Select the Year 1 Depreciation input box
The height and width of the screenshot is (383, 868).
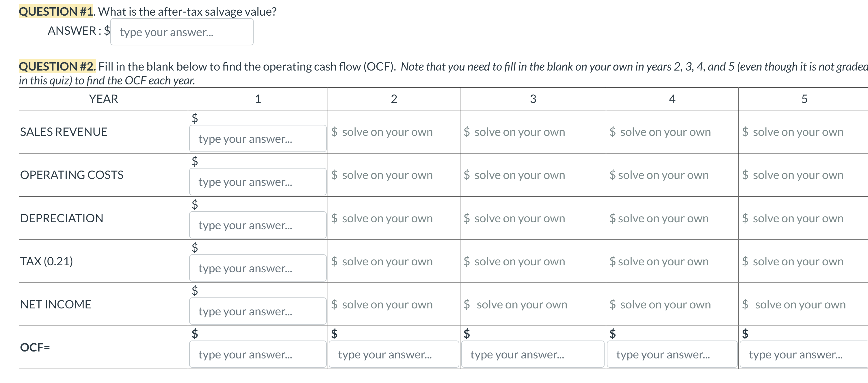(257, 225)
